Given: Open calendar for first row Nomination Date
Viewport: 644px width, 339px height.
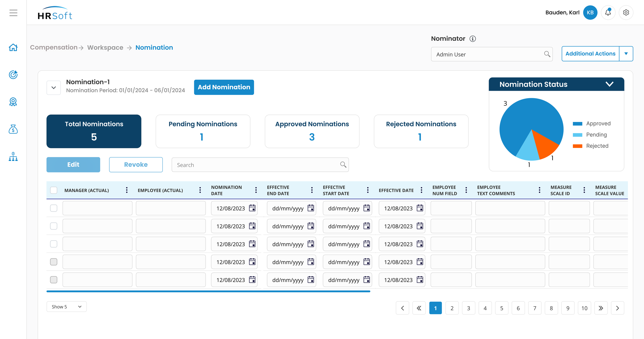Looking at the screenshot, I should [252, 208].
